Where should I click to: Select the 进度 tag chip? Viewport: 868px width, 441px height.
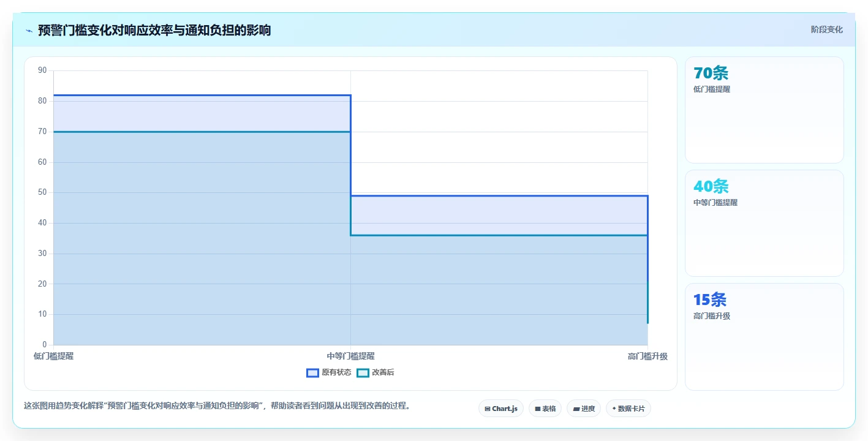[584, 409]
